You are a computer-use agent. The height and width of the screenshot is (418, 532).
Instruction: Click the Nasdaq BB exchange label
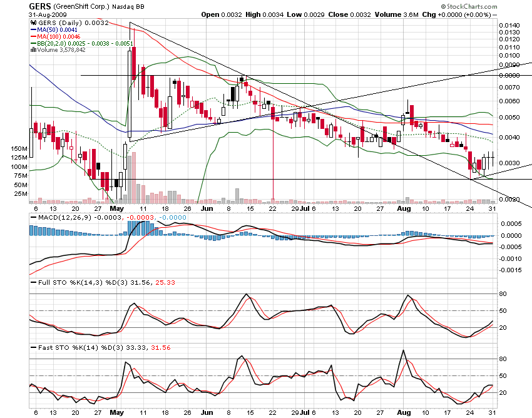(x=128, y=7)
